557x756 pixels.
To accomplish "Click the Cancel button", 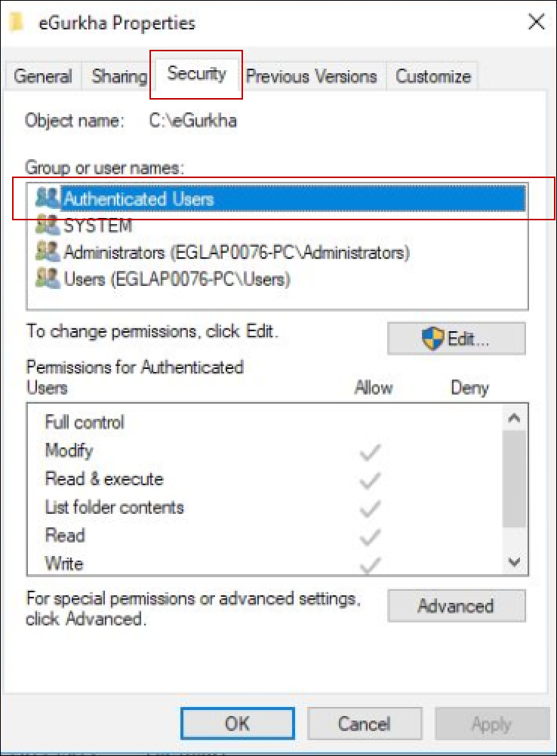I will tap(365, 724).
